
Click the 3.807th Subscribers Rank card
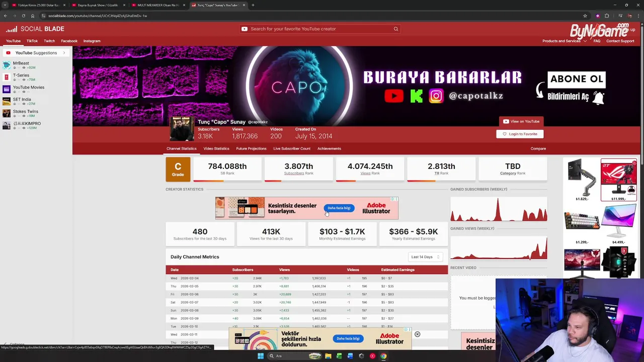(x=299, y=169)
